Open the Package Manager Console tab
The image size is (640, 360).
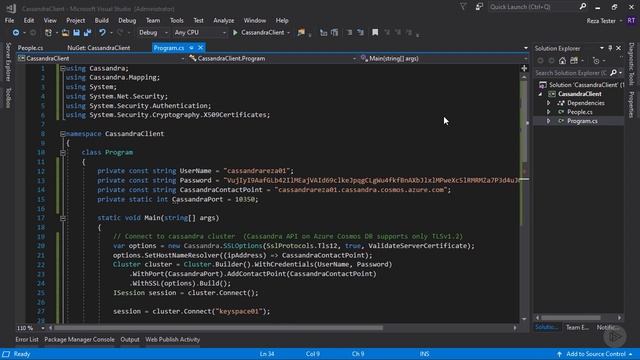tap(80, 340)
